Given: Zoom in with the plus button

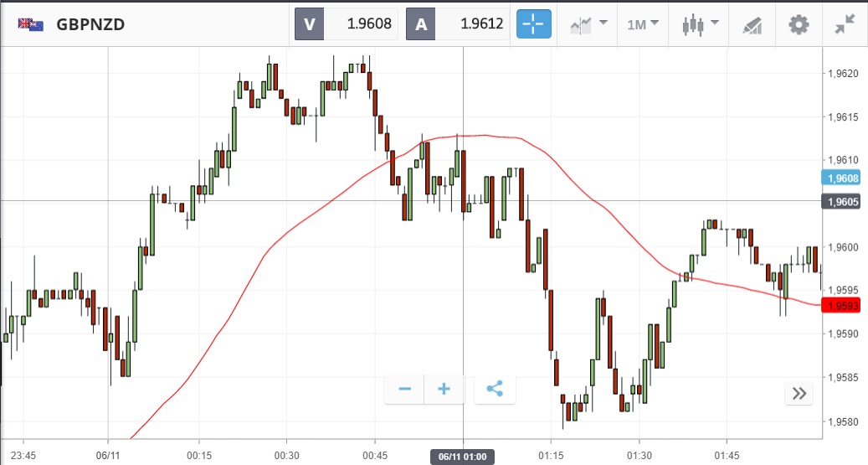Looking at the screenshot, I should [x=444, y=390].
